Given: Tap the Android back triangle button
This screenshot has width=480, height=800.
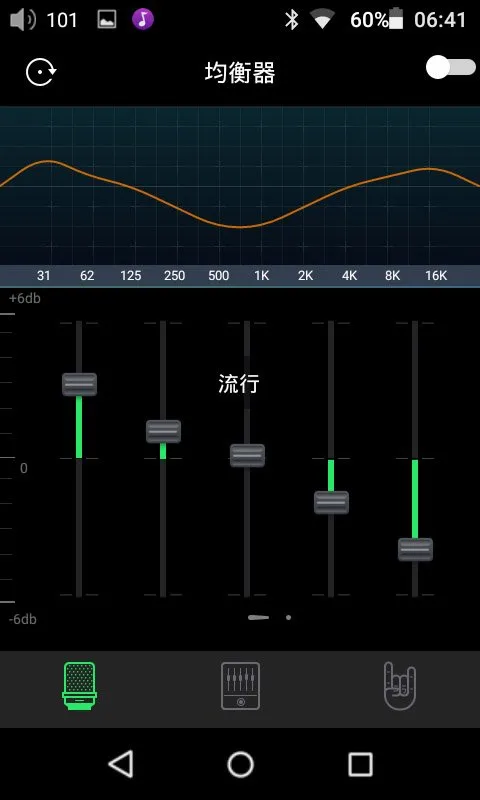Looking at the screenshot, I should pyautogui.click(x=121, y=764).
